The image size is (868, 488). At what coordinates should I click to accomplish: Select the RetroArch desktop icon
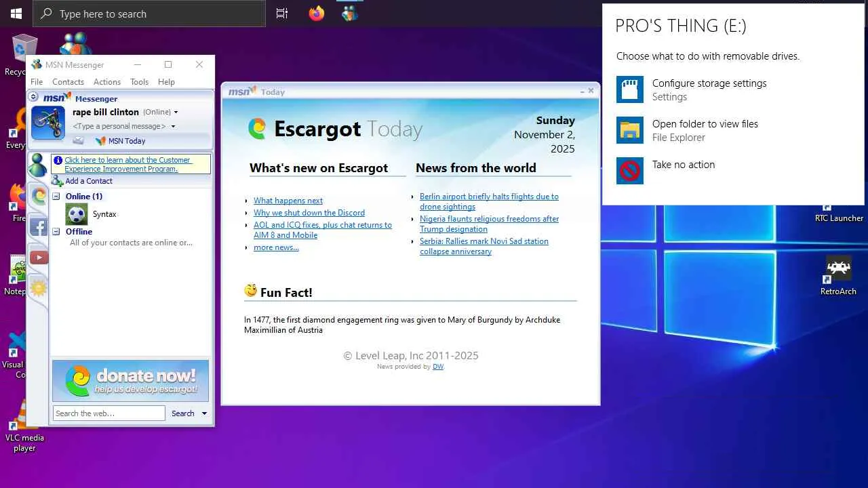point(839,276)
